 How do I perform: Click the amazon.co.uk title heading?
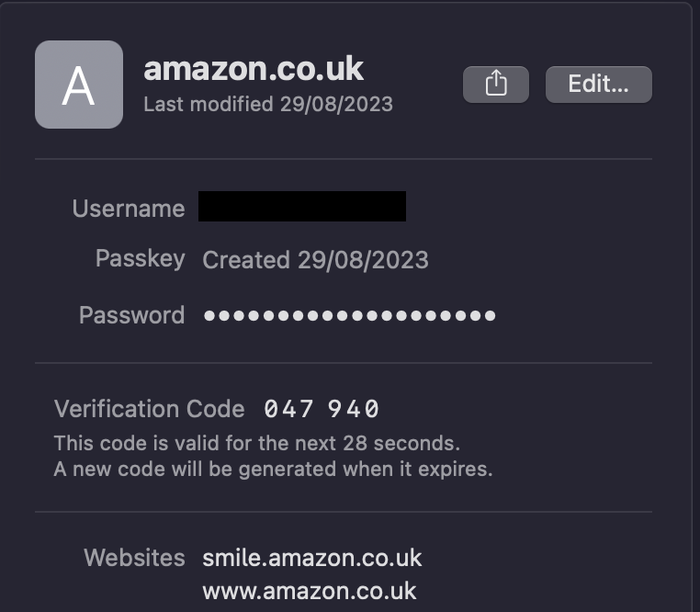(x=254, y=69)
